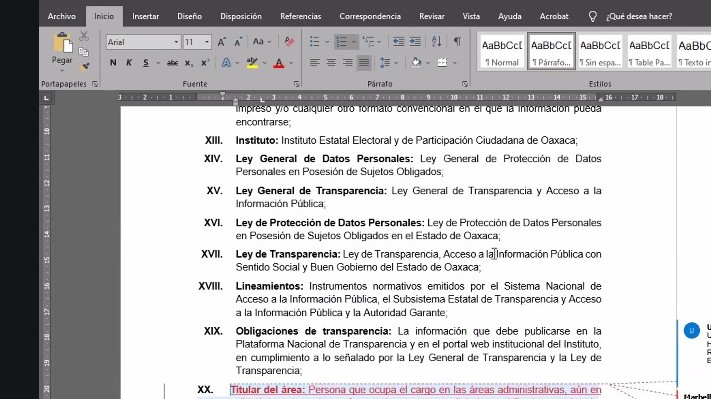
Task: Click the Pegar paste icon
Action: (x=62, y=43)
